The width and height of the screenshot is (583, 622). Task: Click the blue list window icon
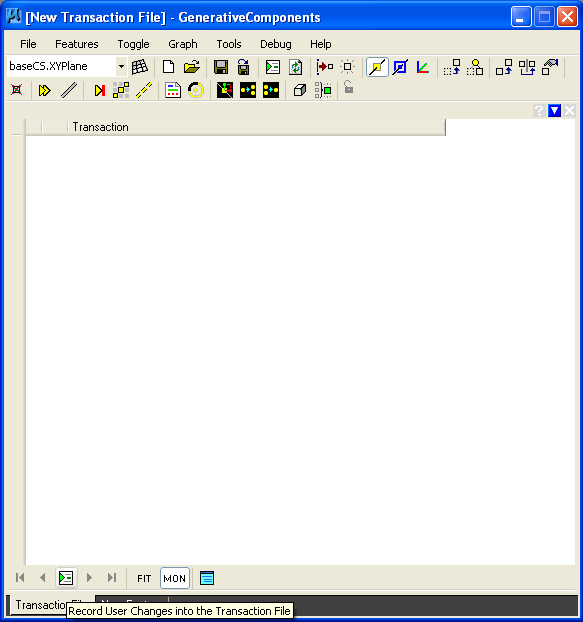point(207,578)
